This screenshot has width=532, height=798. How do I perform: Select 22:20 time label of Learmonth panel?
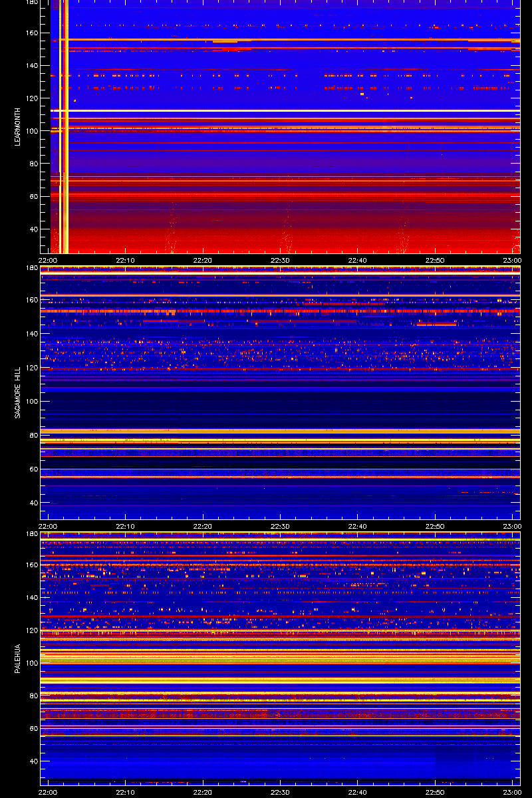click(203, 260)
